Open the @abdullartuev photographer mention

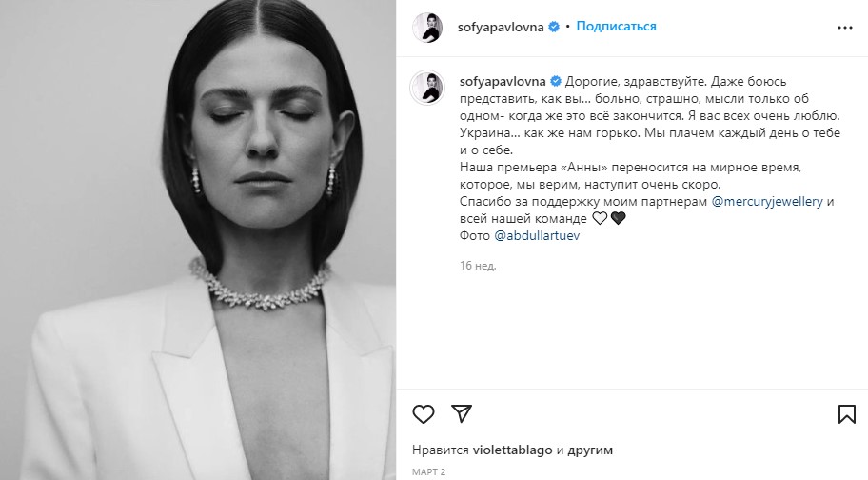[x=537, y=236]
